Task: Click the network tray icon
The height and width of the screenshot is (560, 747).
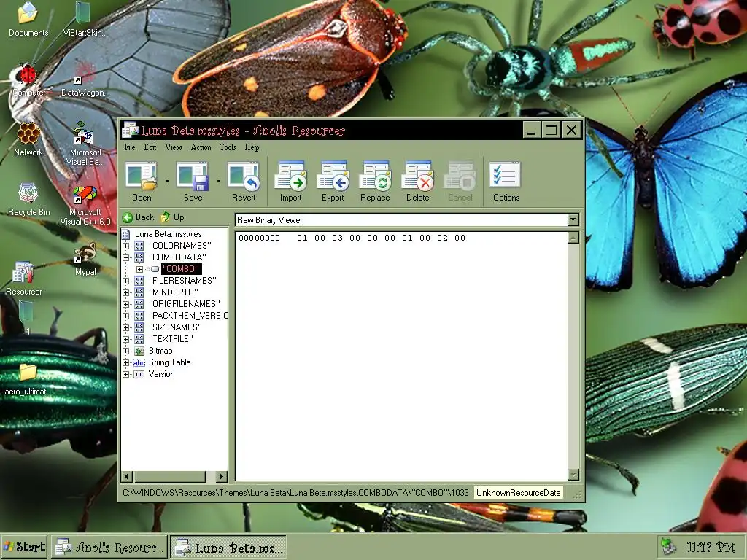Action: [x=668, y=547]
